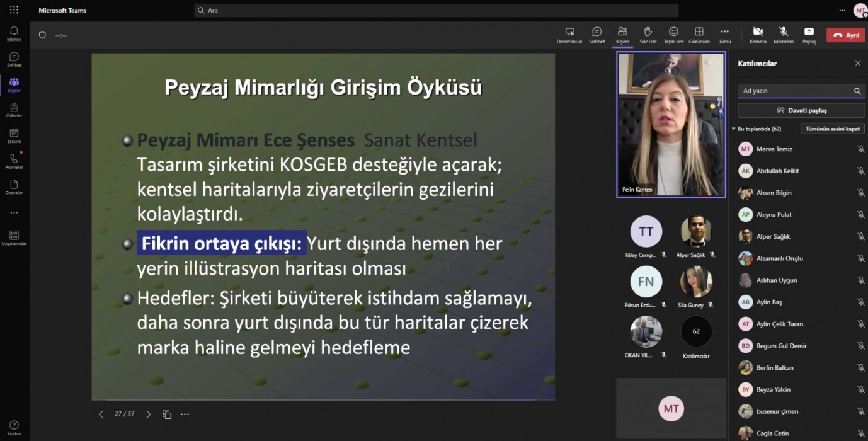Open Sohbet chat in left sidebar
Image resolution: width=868 pixels, height=441 pixels.
point(14,59)
